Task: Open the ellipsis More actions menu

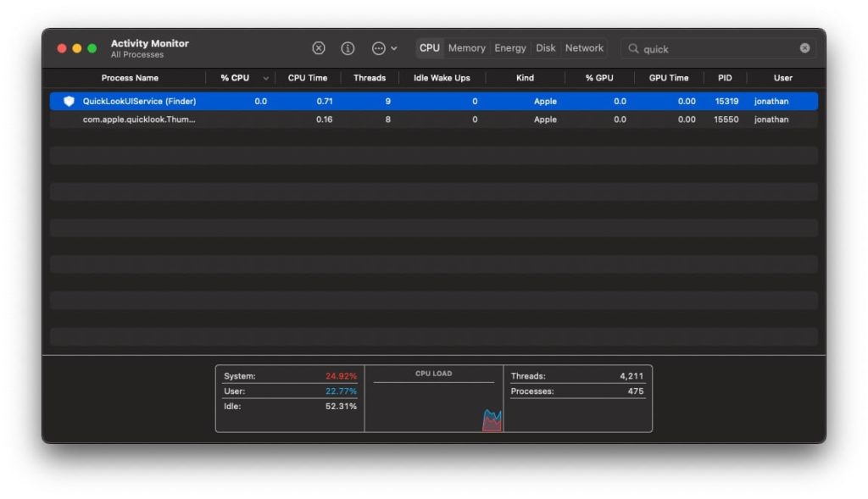Action: click(x=384, y=48)
